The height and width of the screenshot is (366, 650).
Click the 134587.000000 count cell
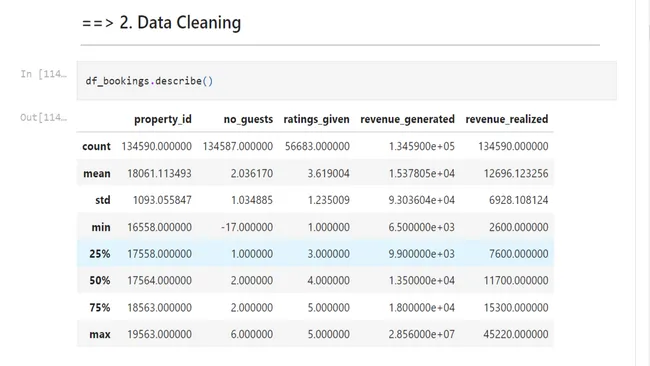point(238,146)
